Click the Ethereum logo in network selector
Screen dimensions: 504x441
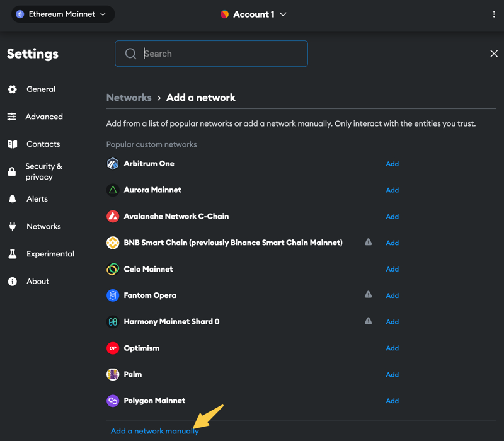point(20,14)
